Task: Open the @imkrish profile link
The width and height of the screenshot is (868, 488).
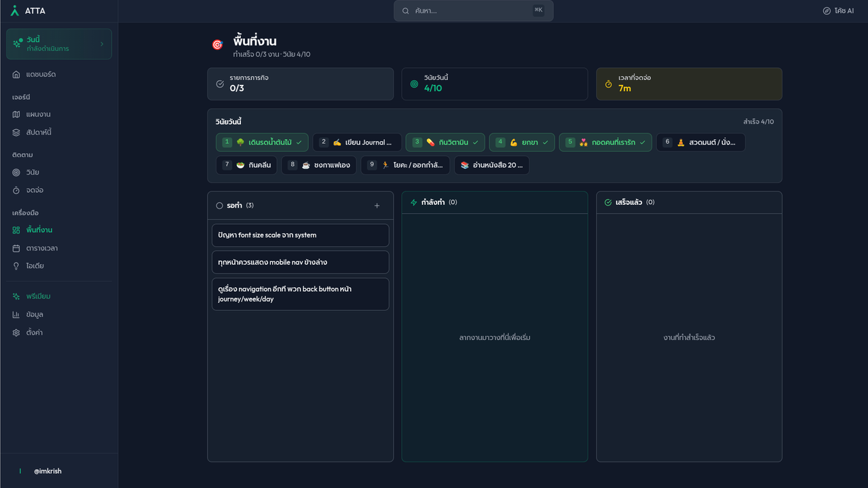Action: pos(48,471)
